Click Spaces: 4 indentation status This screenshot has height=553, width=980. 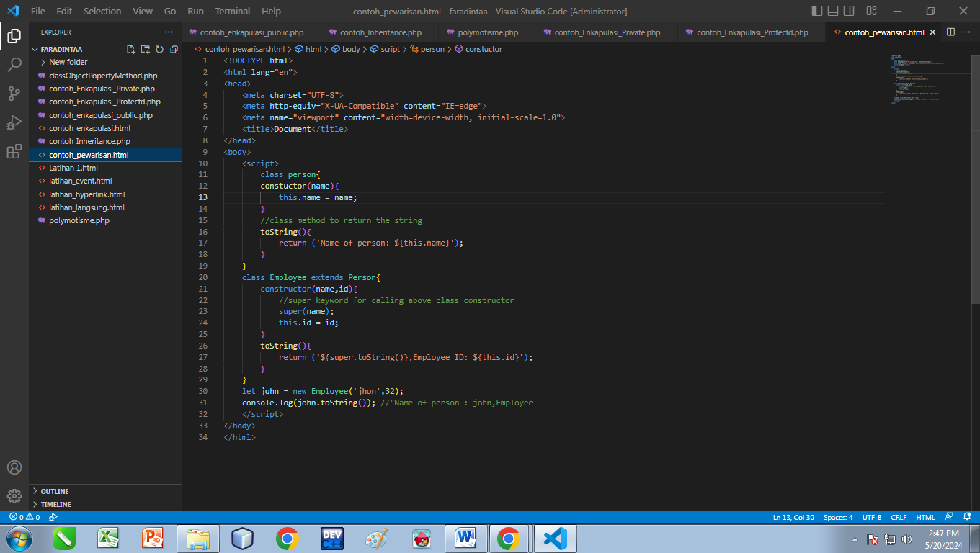[838, 517]
